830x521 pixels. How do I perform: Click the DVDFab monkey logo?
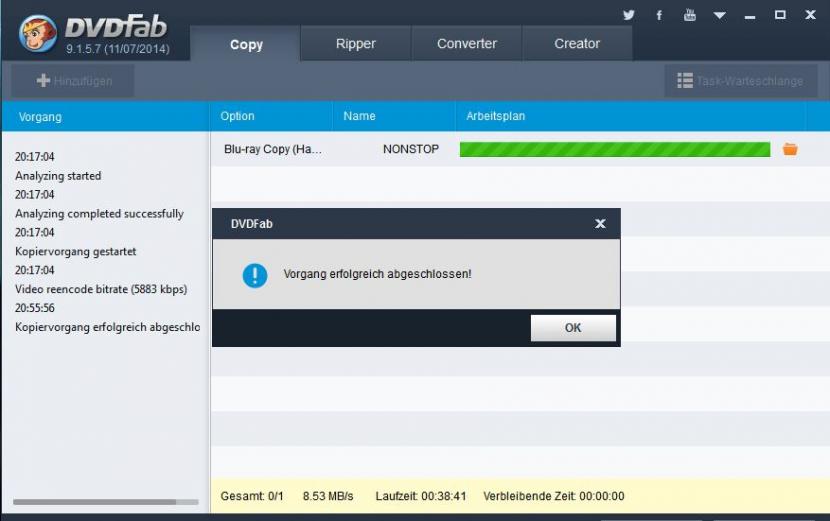[x=37, y=33]
